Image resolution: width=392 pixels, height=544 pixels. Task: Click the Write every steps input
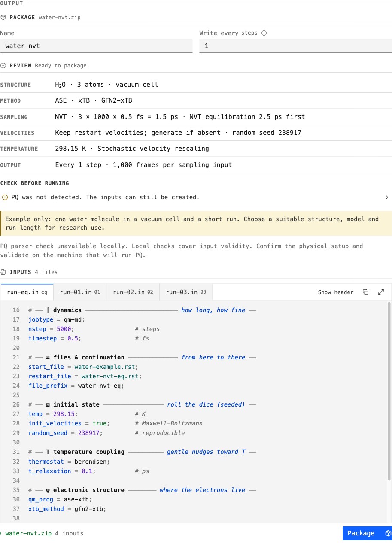click(x=295, y=46)
